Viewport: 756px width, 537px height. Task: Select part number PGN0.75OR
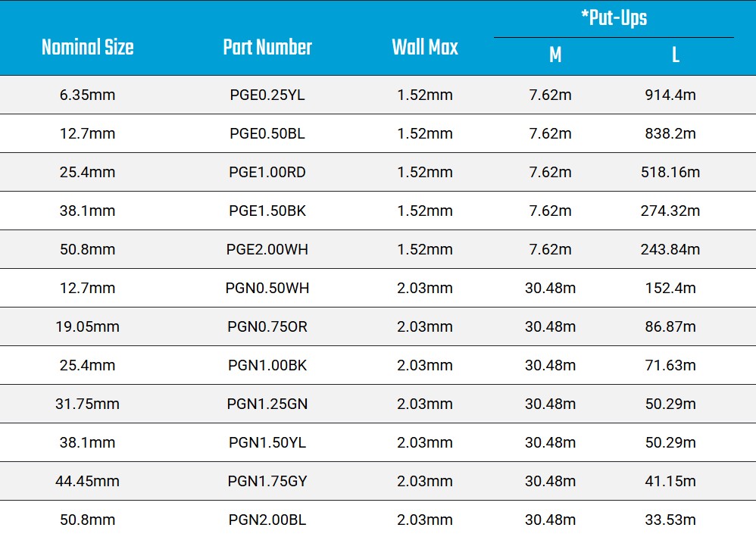click(x=267, y=326)
